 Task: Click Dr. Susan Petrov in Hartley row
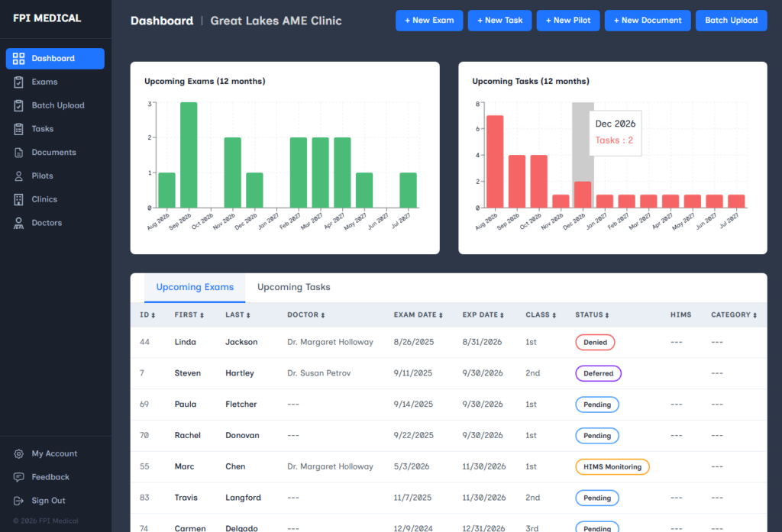[318, 373]
